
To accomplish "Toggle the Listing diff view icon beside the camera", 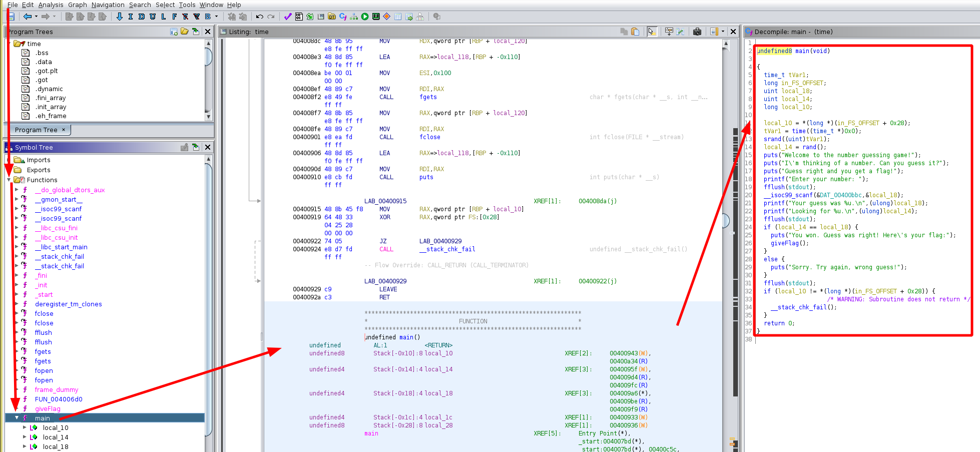I will coord(680,32).
